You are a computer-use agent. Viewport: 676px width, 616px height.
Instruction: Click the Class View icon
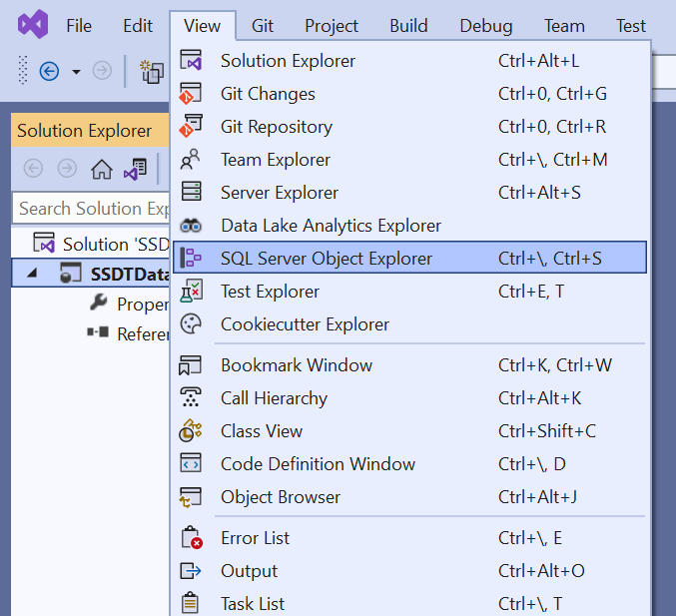[x=191, y=430]
